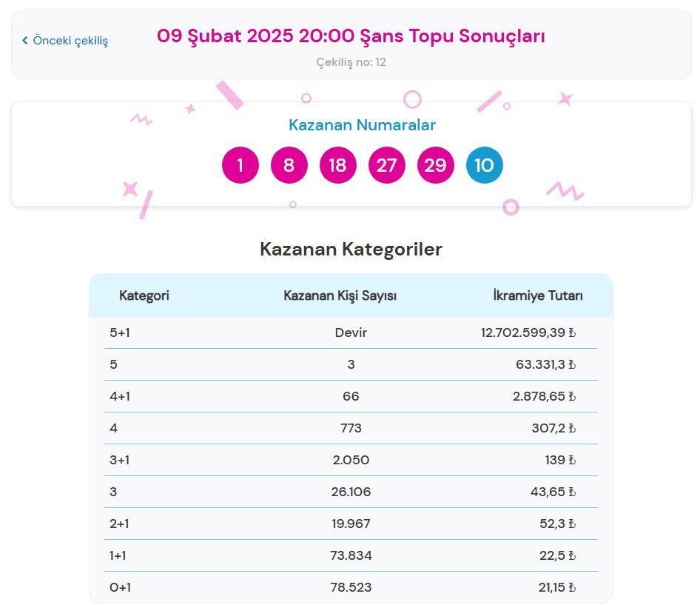Click the winning number ball 29
Viewport: 700px width, 605px height.
(x=436, y=165)
